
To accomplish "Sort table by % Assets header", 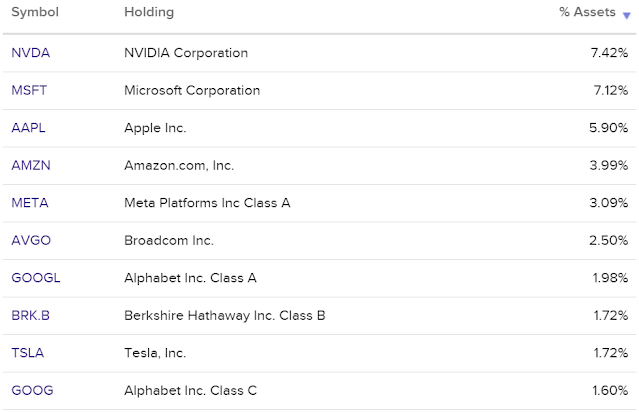I will (587, 13).
